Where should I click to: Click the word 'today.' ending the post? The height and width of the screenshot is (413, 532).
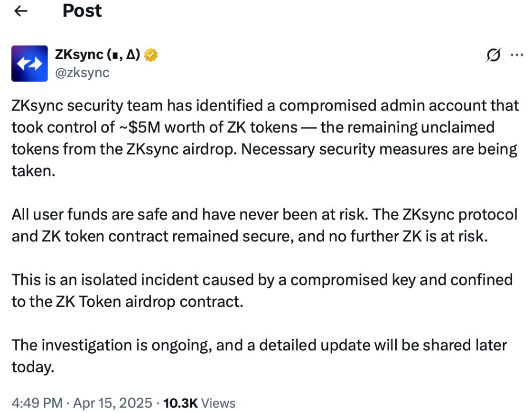(33, 367)
